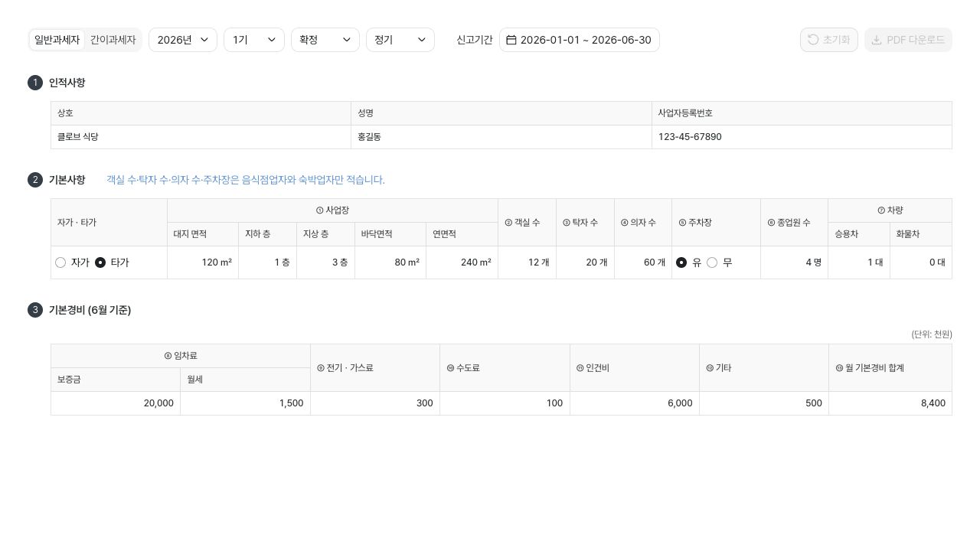The image size is (980, 551).
Task: Click the 지하 층 value 1 층
Action: pos(267,262)
